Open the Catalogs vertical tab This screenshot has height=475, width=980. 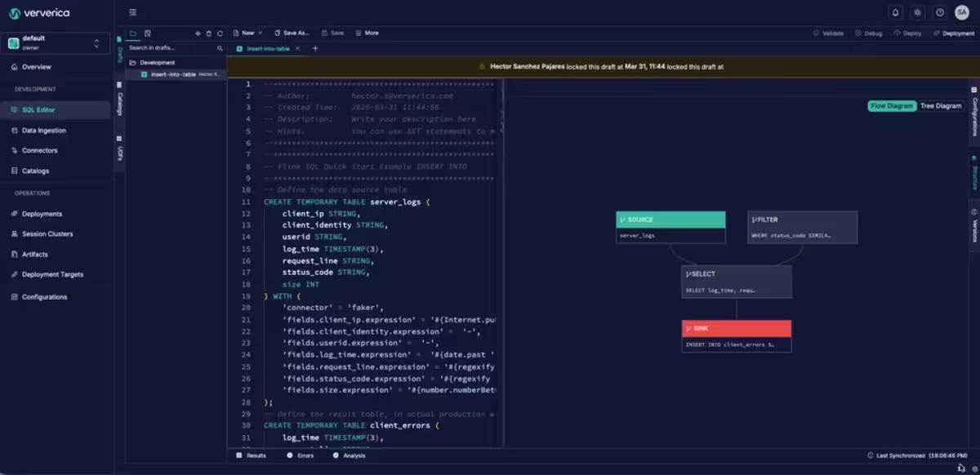click(x=119, y=99)
